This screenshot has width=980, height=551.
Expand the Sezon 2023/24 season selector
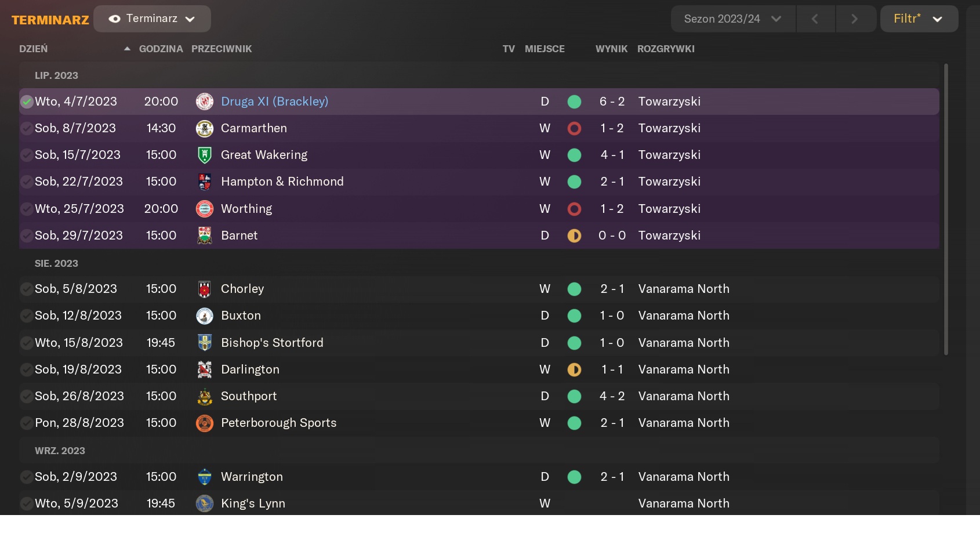[x=733, y=19]
